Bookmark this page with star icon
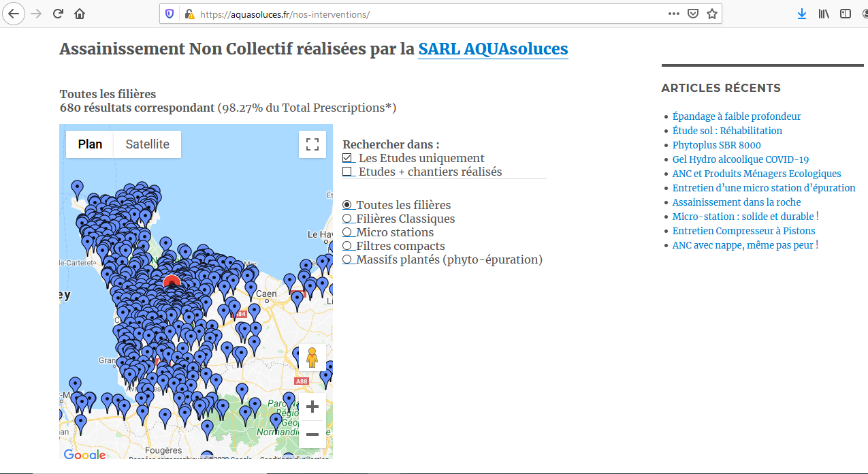Image resolution: width=868 pixels, height=474 pixels. point(711,14)
